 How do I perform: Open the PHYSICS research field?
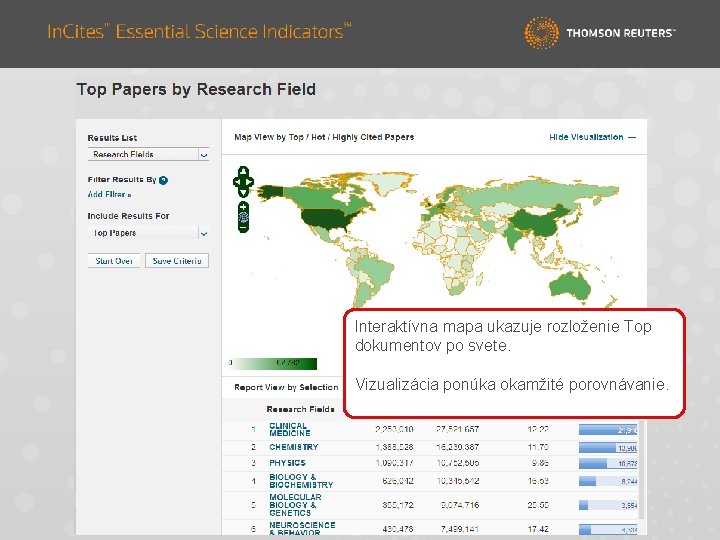tap(287, 463)
